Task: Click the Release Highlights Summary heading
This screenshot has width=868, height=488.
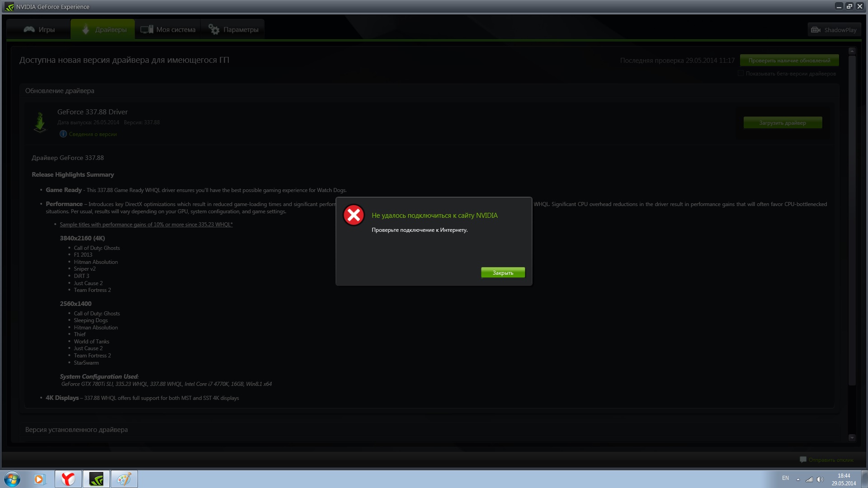Action: point(73,174)
